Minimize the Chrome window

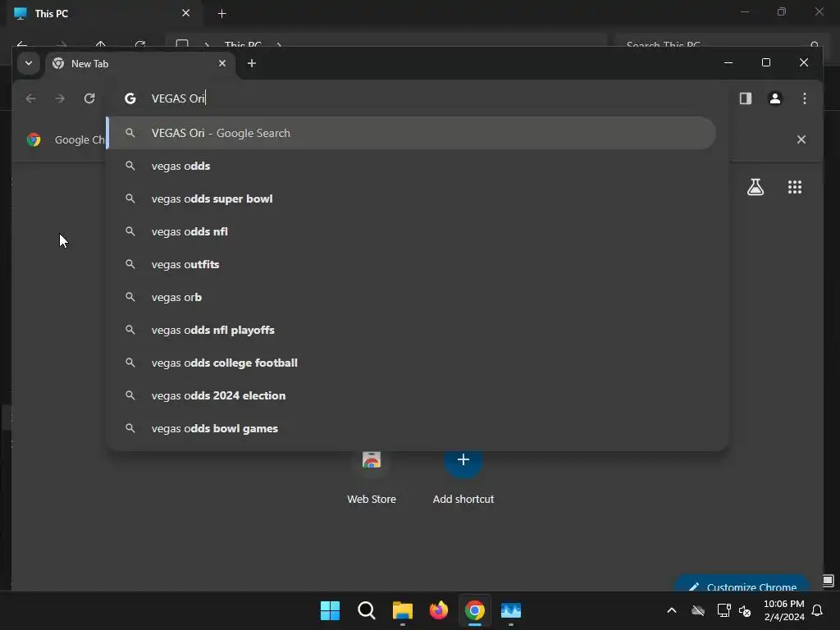pos(728,62)
